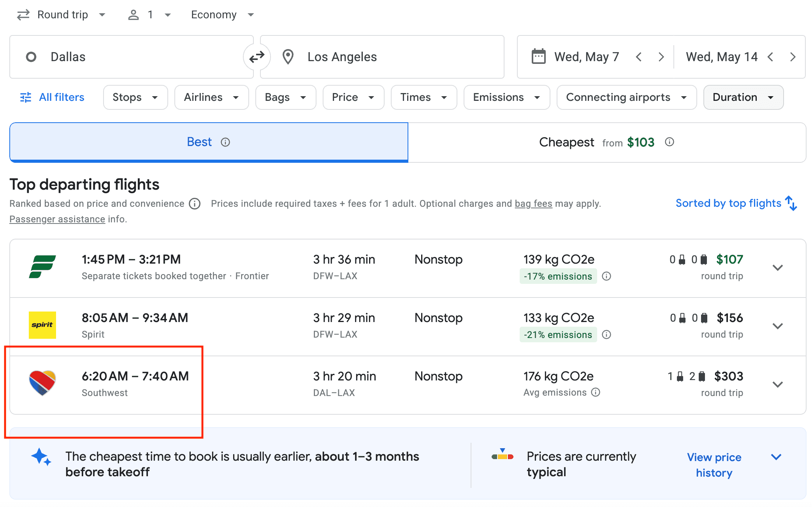Expand the price history panel chevron
The height and width of the screenshot is (507, 812).
[x=776, y=457]
